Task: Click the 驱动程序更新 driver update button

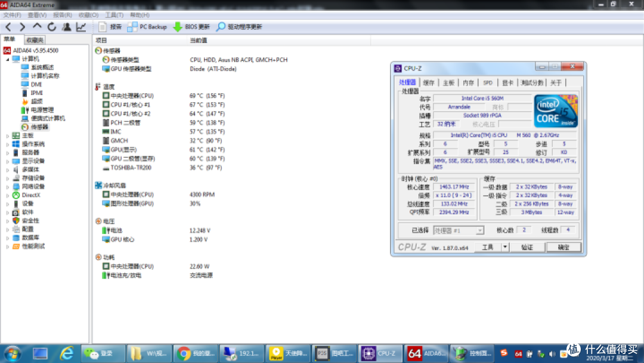Action: click(239, 27)
